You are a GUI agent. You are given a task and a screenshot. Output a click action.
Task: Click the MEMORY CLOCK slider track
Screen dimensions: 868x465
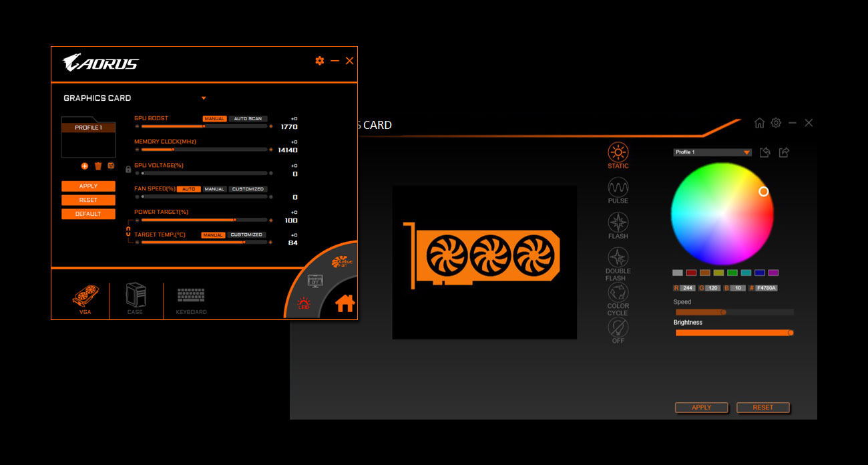click(x=204, y=149)
